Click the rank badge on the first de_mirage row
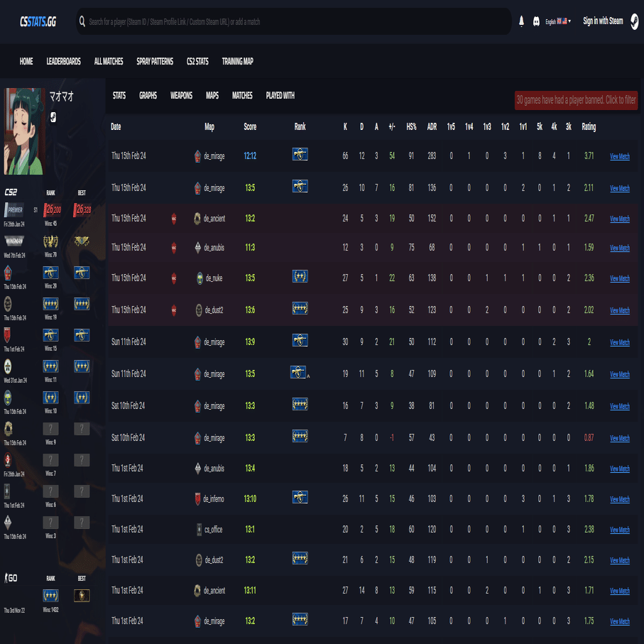Screen dimensions: 644x644 (x=300, y=154)
